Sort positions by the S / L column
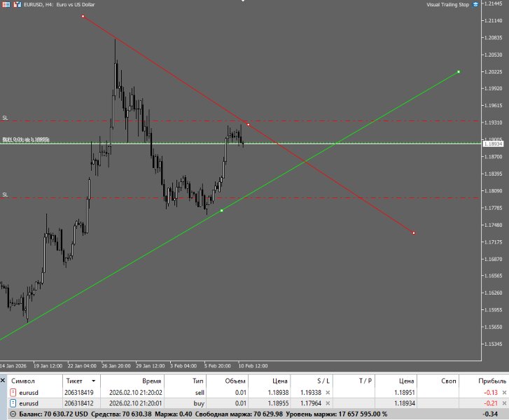The image size is (509, 420). 323,381
